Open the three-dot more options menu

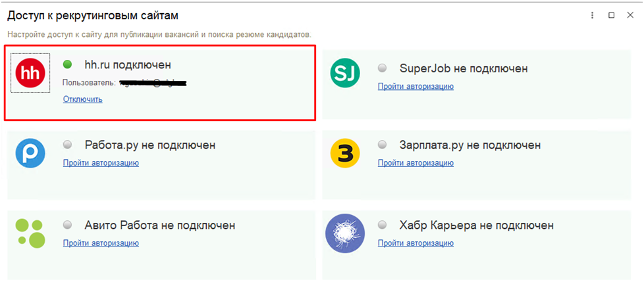[x=592, y=15]
